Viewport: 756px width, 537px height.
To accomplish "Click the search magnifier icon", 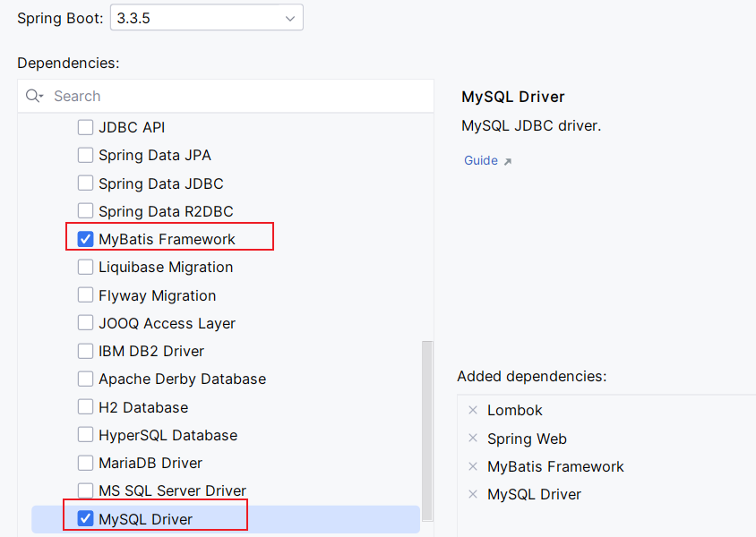I will coord(34,96).
